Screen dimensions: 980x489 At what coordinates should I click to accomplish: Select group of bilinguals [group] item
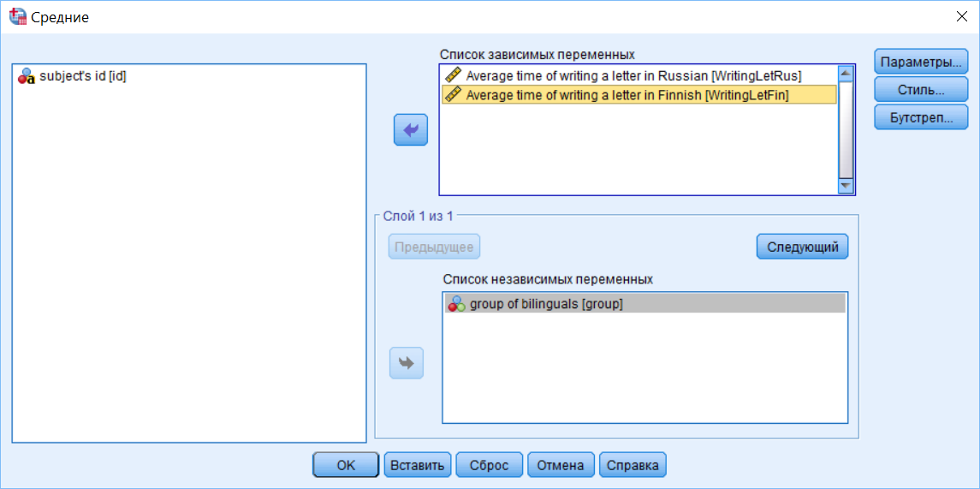point(645,304)
